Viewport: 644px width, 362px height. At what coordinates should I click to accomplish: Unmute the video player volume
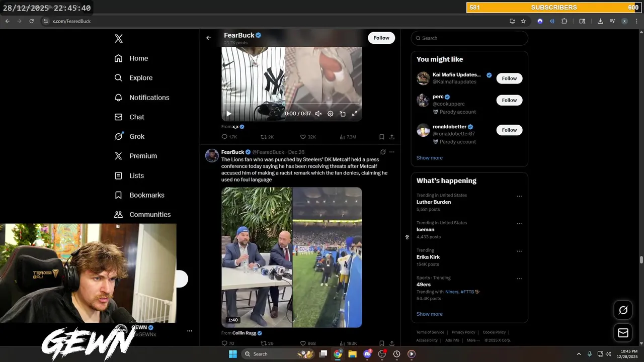coord(318,114)
